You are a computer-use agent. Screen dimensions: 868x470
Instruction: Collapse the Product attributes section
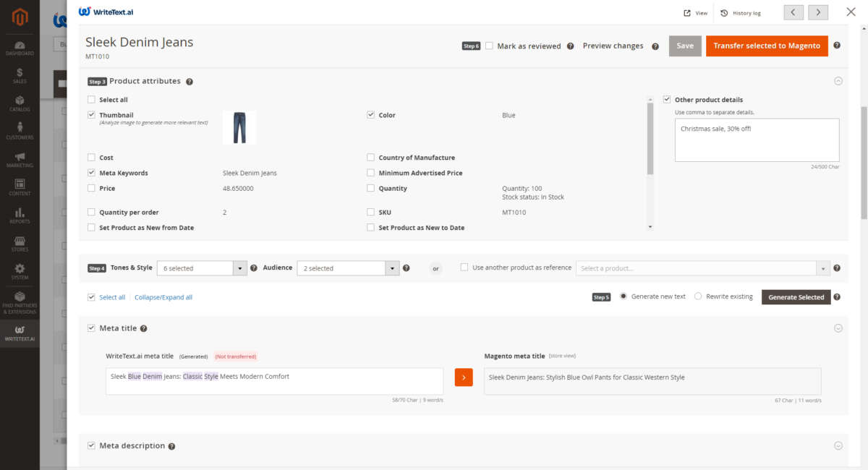point(838,81)
